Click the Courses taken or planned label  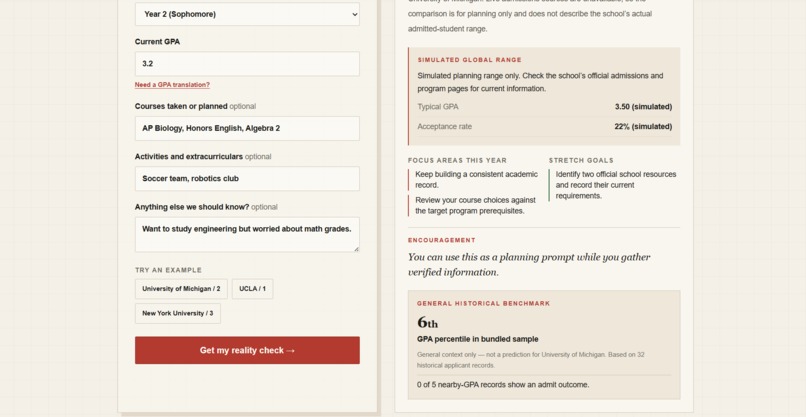181,106
